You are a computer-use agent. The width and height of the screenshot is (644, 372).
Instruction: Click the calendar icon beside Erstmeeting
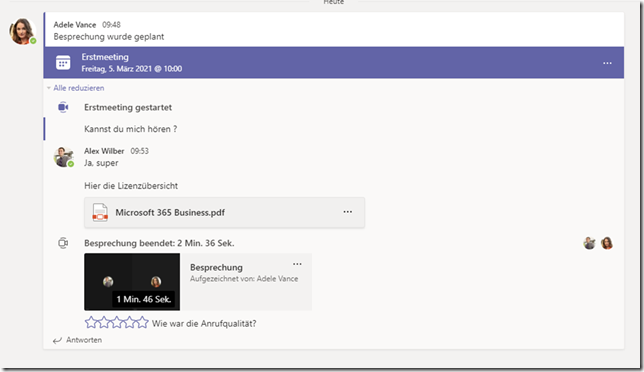(x=63, y=63)
